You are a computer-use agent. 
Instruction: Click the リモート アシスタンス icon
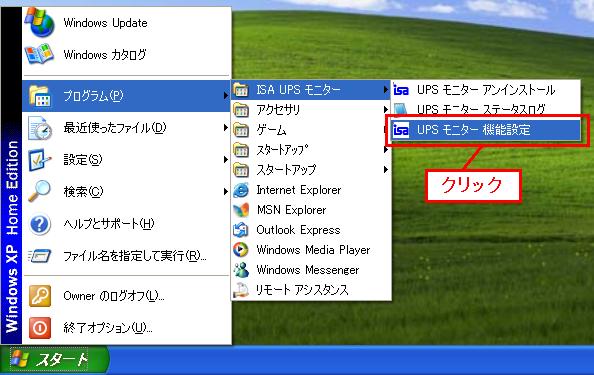tap(241, 290)
